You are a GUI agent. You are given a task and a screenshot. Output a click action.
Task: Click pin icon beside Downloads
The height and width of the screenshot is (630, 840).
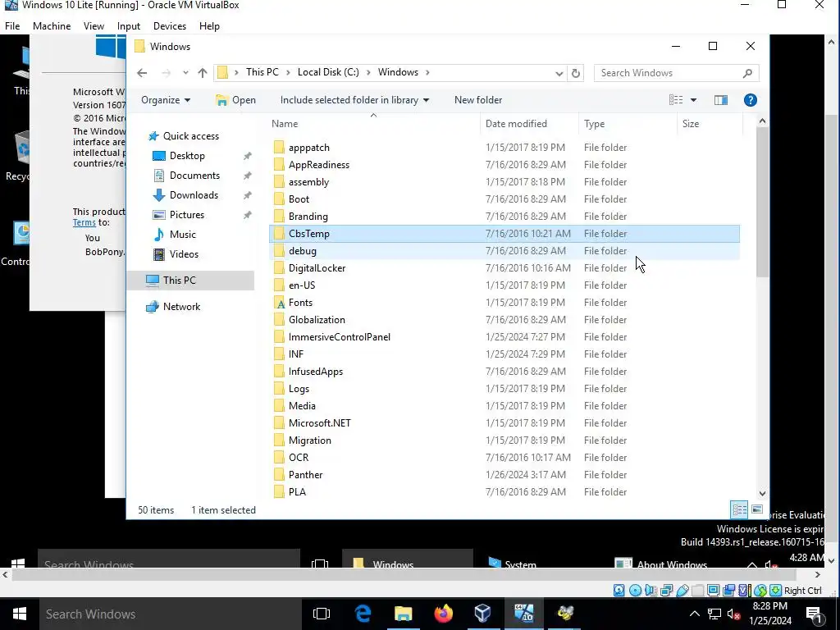[x=247, y=195]
